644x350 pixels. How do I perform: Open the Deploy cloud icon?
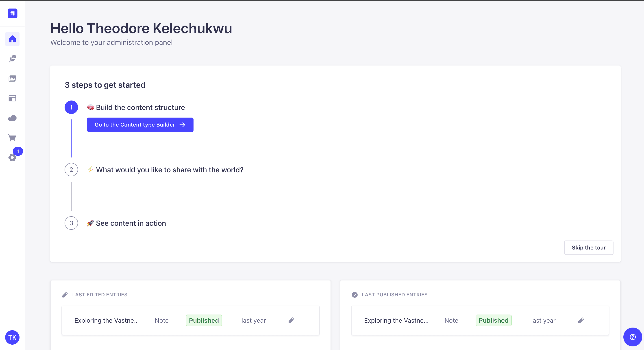coord(12,118)
